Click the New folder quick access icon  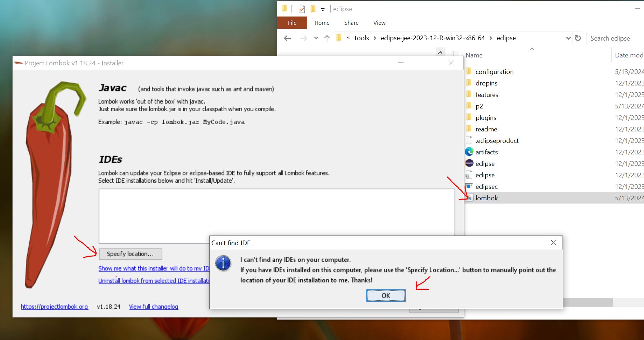coord(313,9)
